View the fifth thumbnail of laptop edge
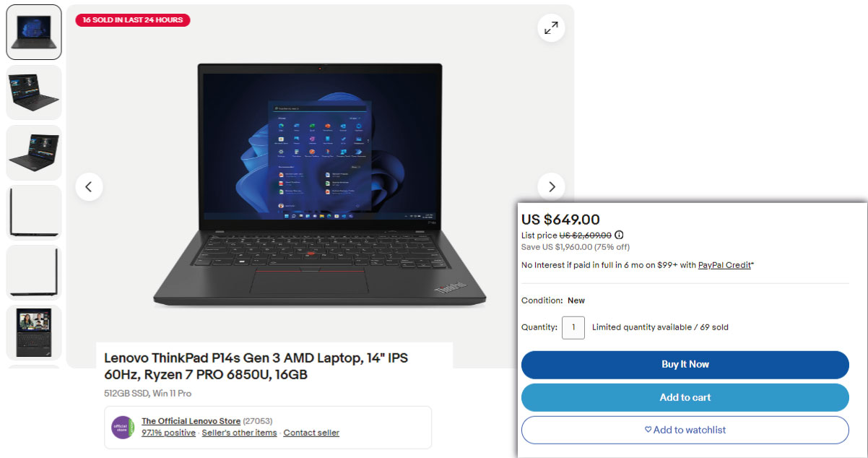 34,272
